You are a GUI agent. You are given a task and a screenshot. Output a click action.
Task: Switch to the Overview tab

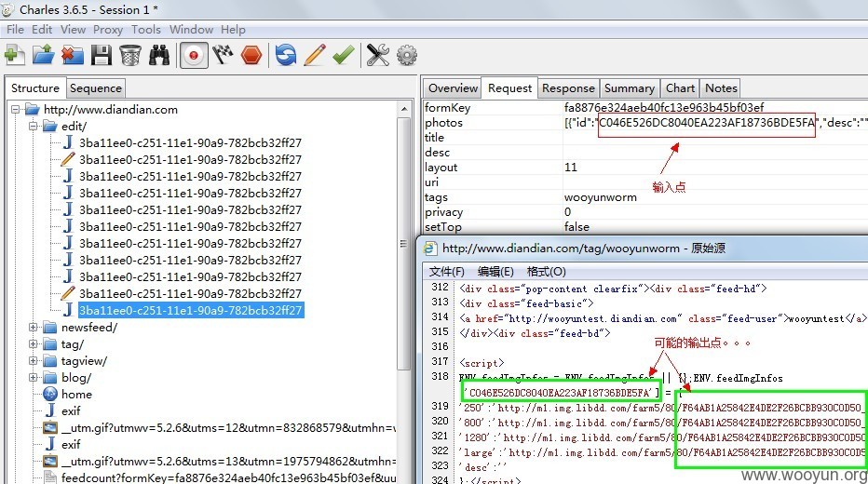click(453, 87)
